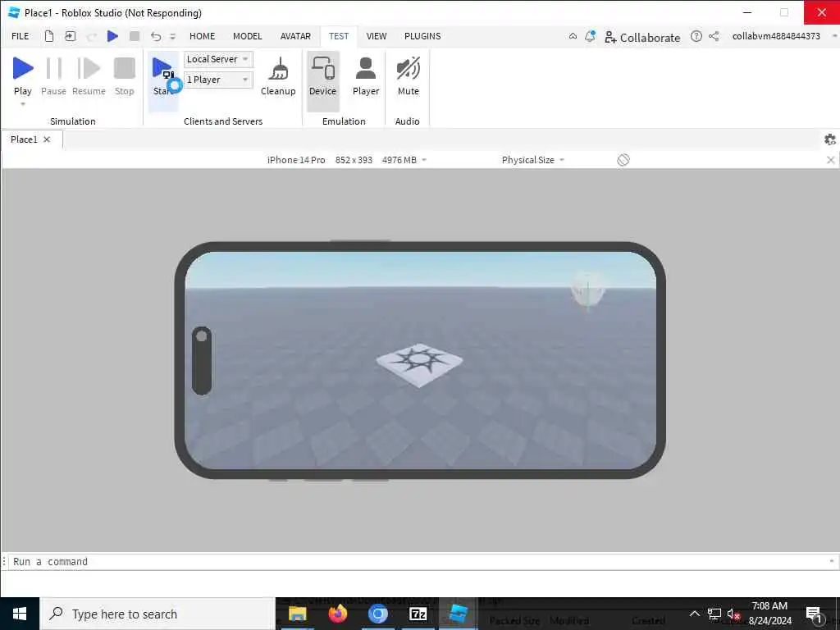The height and width of the screenshot is (630, 840).
Task: Open the Windows Start menu
Action: point(20,614)
